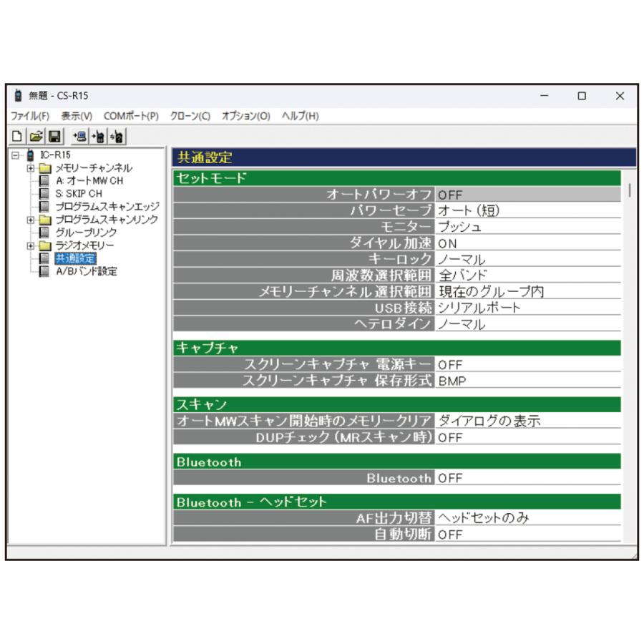644x644 pixels.
Task: Create a new file
Action: (18, 136)
